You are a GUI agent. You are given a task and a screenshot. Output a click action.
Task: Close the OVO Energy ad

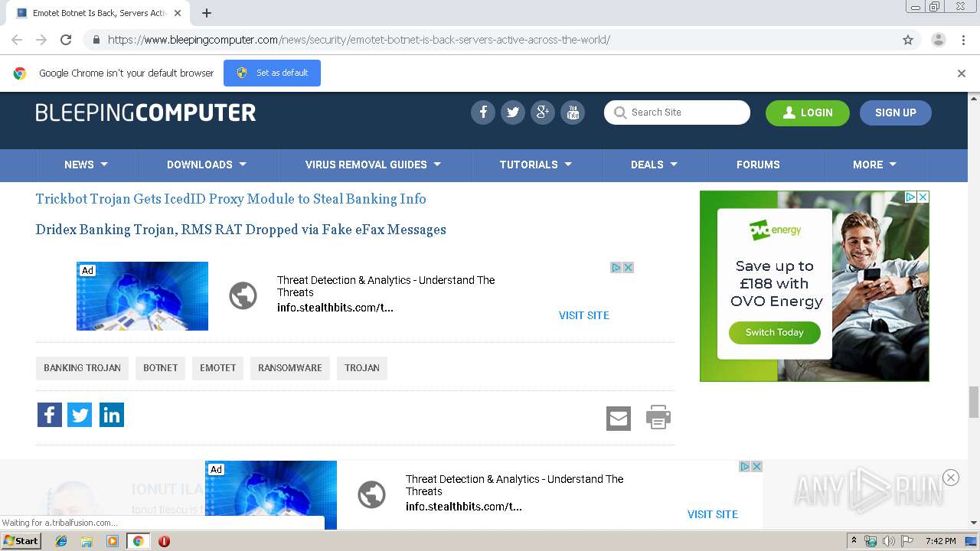tap(923, 197)
